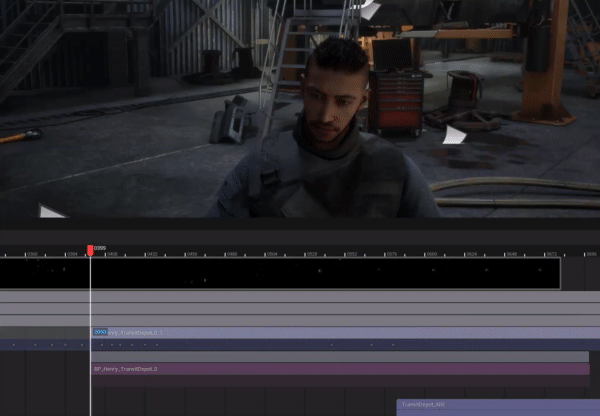Click the highlighted blue frame offset label
The image size is (600, 416).
(x=100, y=332)
